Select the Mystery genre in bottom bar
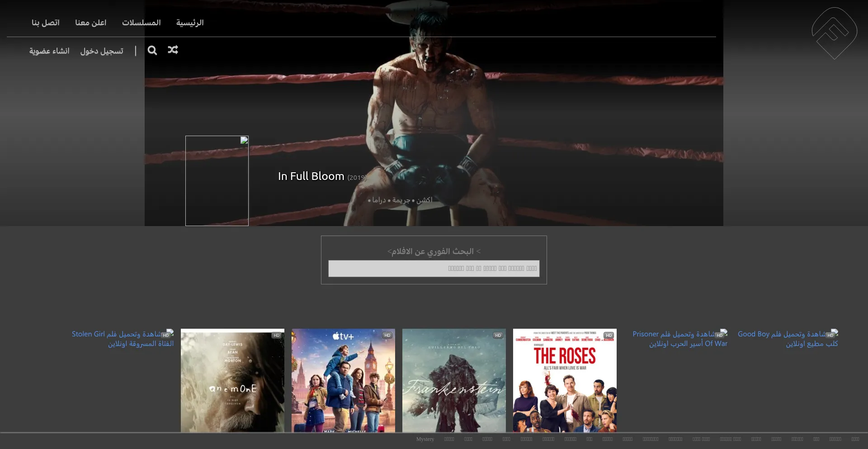The image size is (868, 449). coord(425,439)
